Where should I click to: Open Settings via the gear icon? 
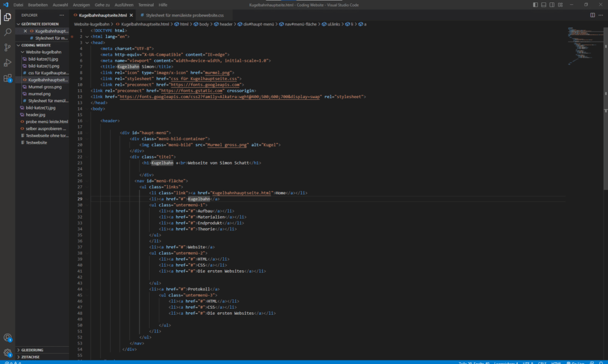coord(7,352)
